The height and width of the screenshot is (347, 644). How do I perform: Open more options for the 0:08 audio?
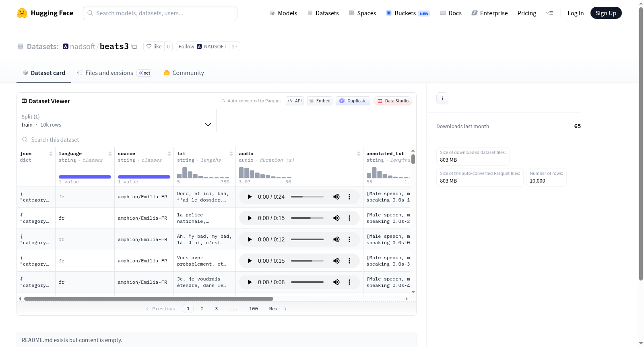tap(349, 283)
